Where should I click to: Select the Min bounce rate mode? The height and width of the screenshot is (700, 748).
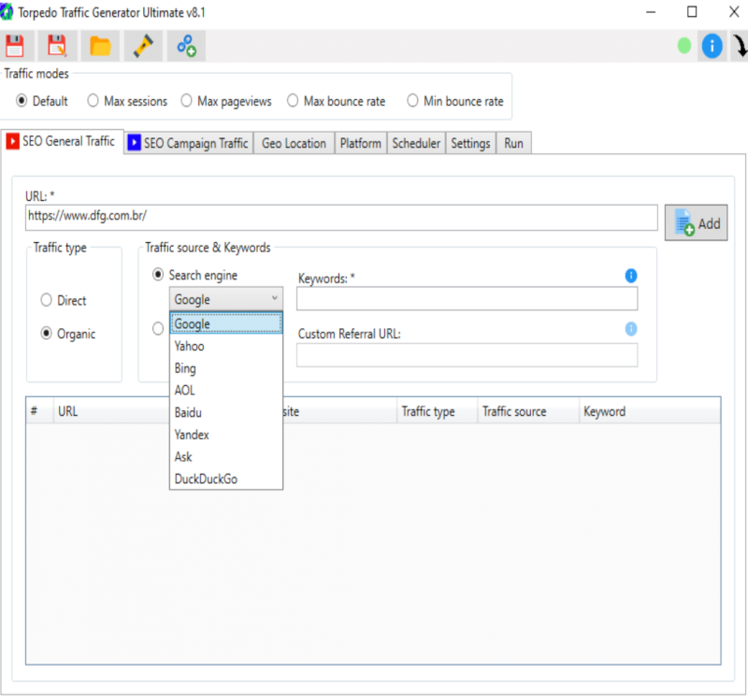click(413, 101)
